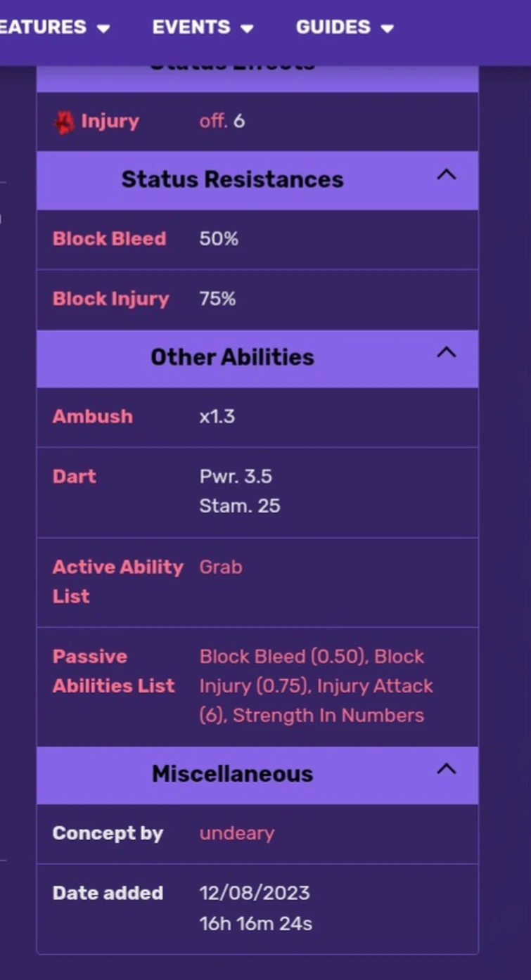
Task: Select the Grab active ability link
Action: coord(221,567)
